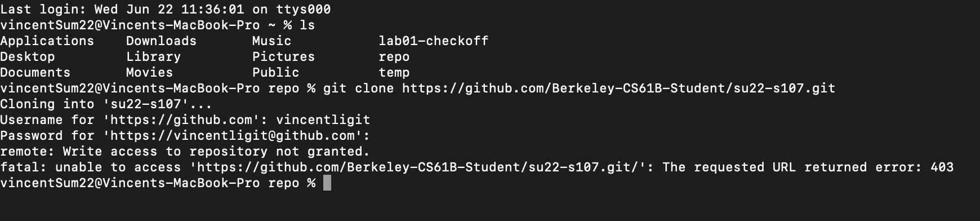Image resolution: width=980 pixels, height=221 pixels.
Task: Click the 'lab01-checkoff' directory name
Action: click(x=434, y=41)
